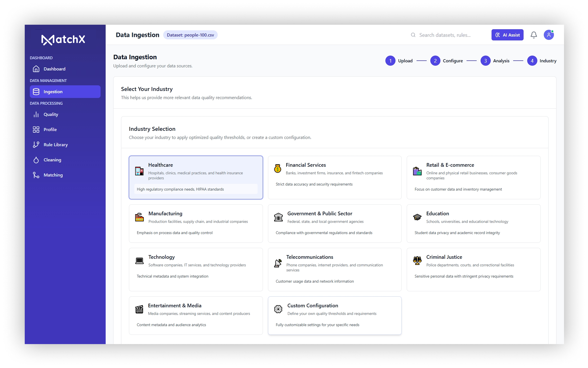
Task: Select the Retail & E-commerce industry card
Action: (473, 177)
